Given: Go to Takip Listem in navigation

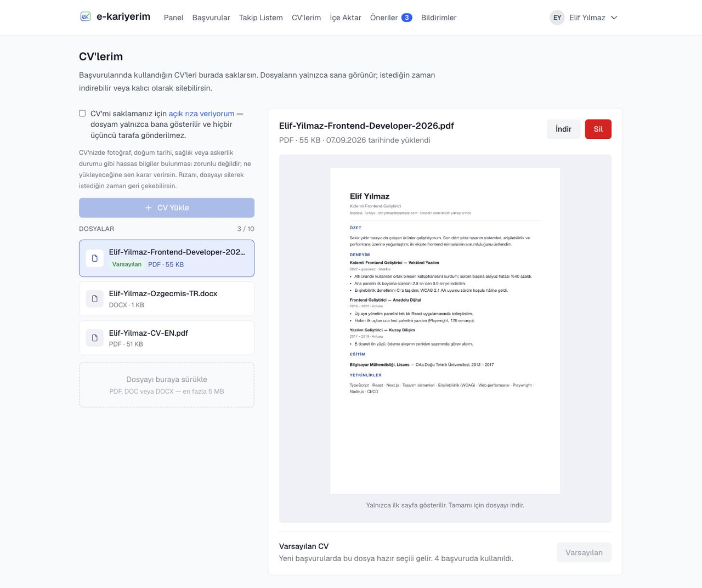Looking at the screenshot, I should coord(261,18).
